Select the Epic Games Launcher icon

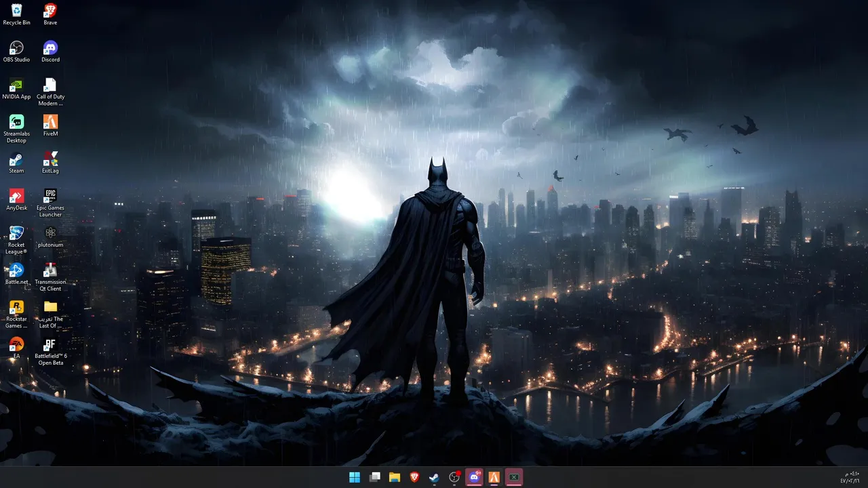click(x=50, y=203)
